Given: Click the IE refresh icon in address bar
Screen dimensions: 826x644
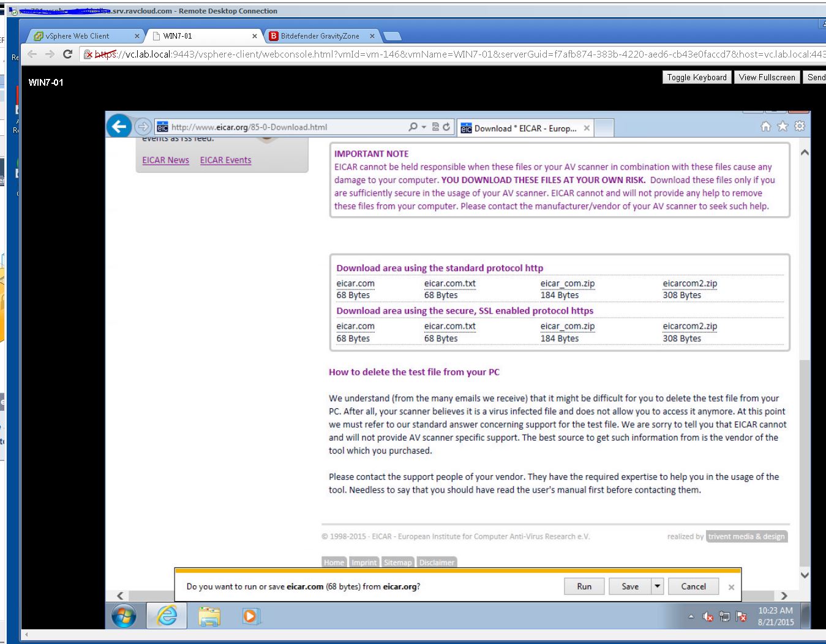Looking at the screenshot, I should pyautogui.click(x=446, y=127).
